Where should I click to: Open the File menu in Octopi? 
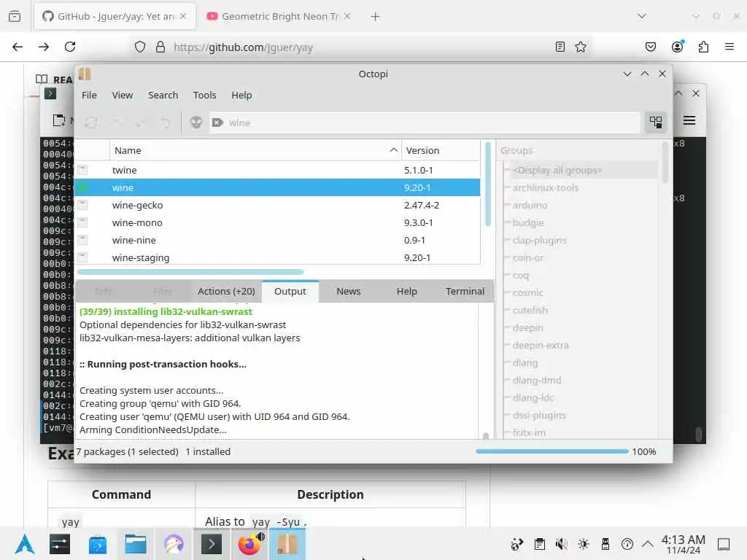coord(89,96)
